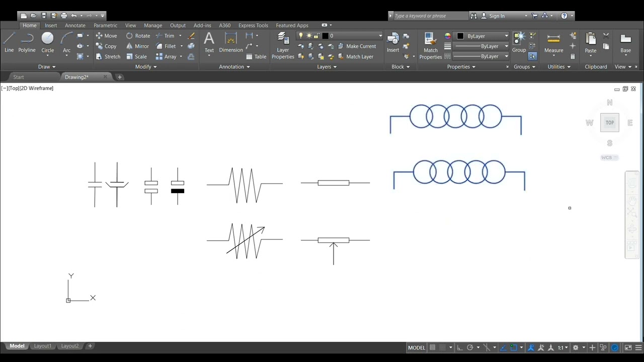Image resolution: width=644 pixels, height=362 pixels.
Task: Expand the Utilities panel
Action: pyautogui.click(x=559, y=66)
